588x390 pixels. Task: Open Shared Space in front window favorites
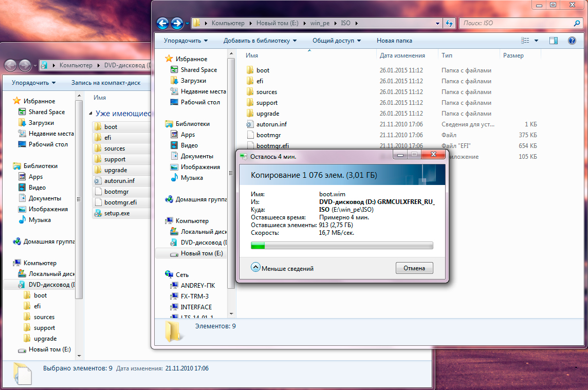(198, 70)
